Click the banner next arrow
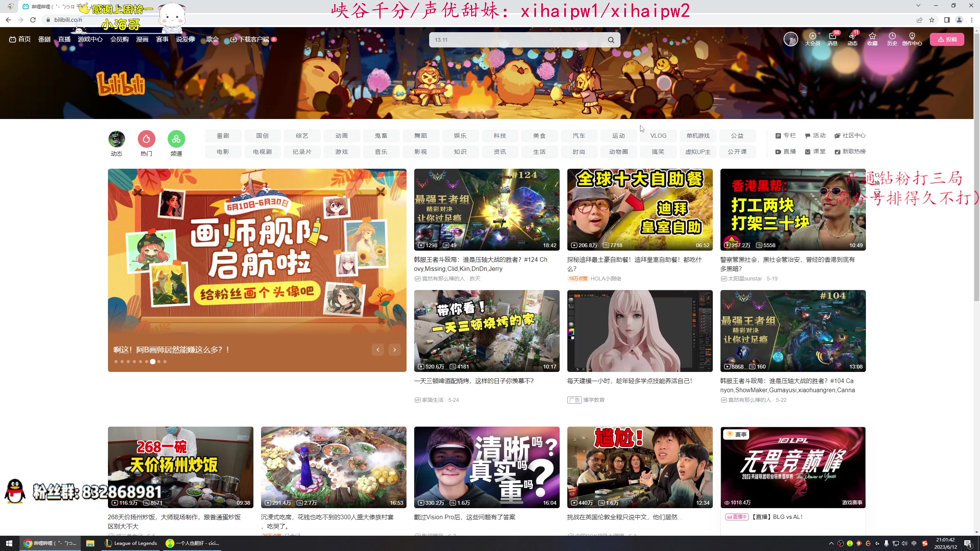The width and height of the screenshot is (980, 551). (x=395, y=350)
